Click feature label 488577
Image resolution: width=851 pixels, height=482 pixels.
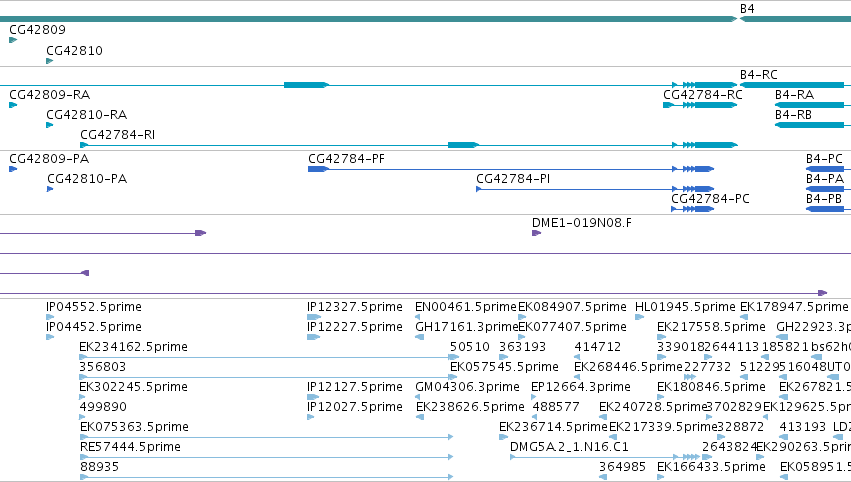pos(556,407)
